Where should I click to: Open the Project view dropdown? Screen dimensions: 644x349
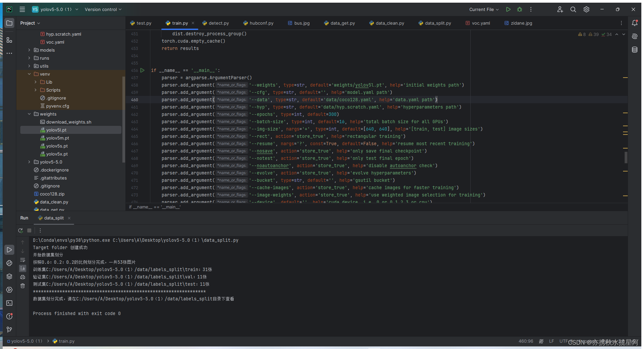click(30, 23)
